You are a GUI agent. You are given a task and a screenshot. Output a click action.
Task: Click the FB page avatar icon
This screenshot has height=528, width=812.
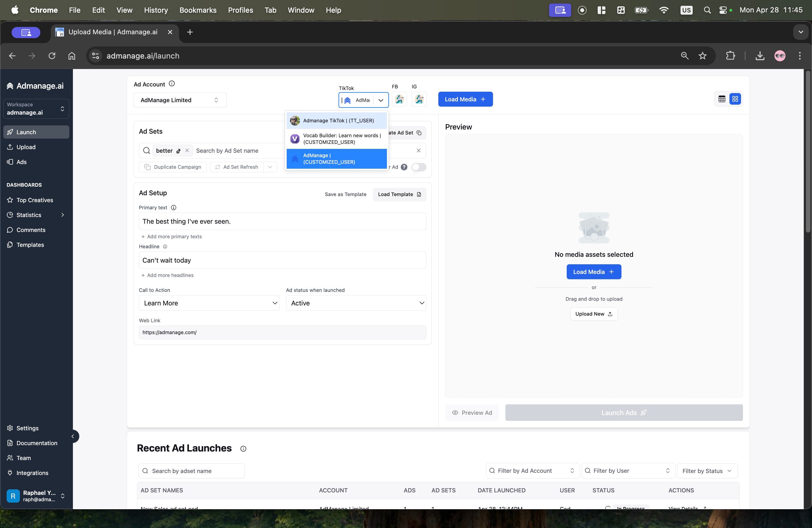[x=399, y=99]
